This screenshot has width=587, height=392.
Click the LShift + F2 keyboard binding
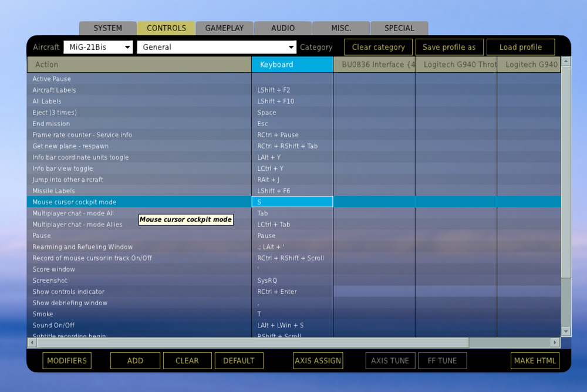[292, 90]
